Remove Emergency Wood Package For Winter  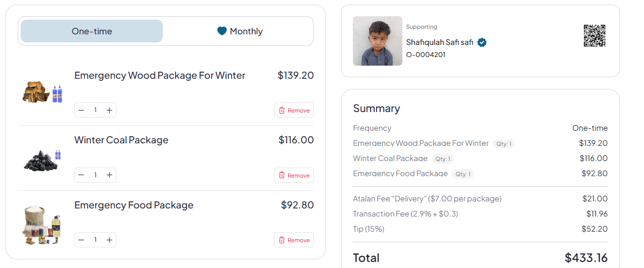point(294,110)
